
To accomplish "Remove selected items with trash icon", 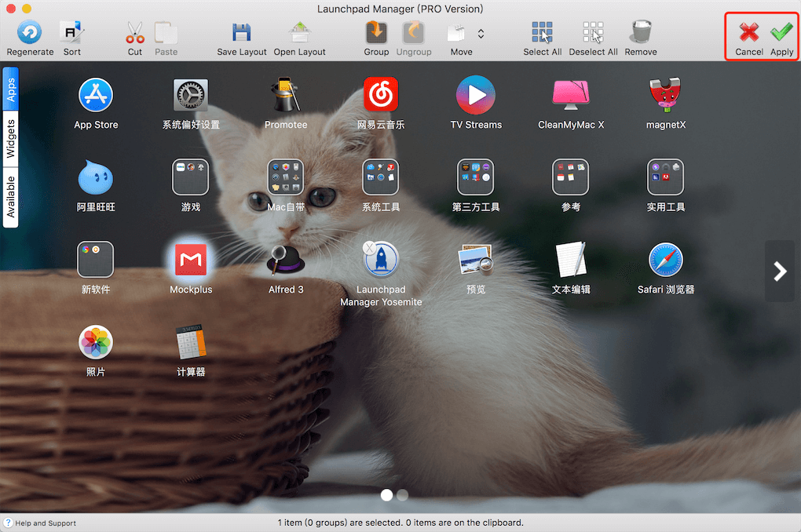I will pyautogui.click(x=641, y=32).
